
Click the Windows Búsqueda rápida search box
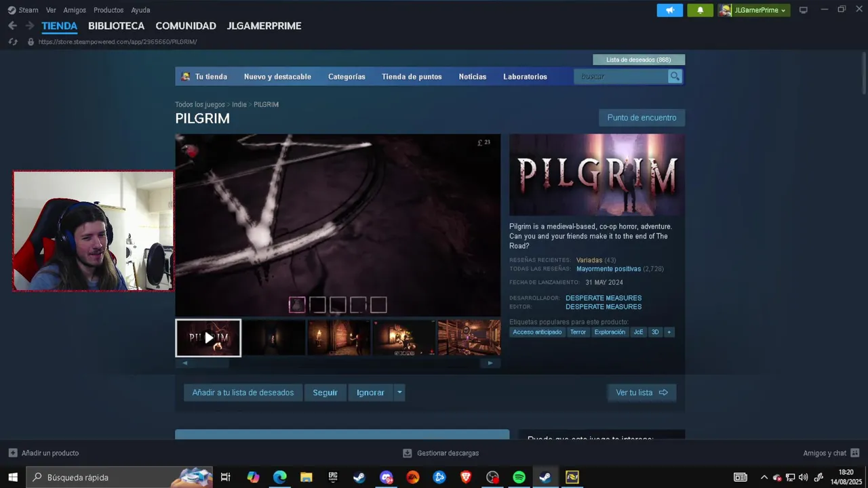click(x=119, y=477)
